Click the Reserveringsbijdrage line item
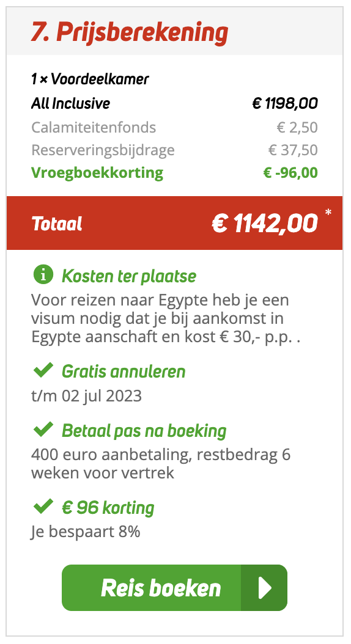 [174, 150]
